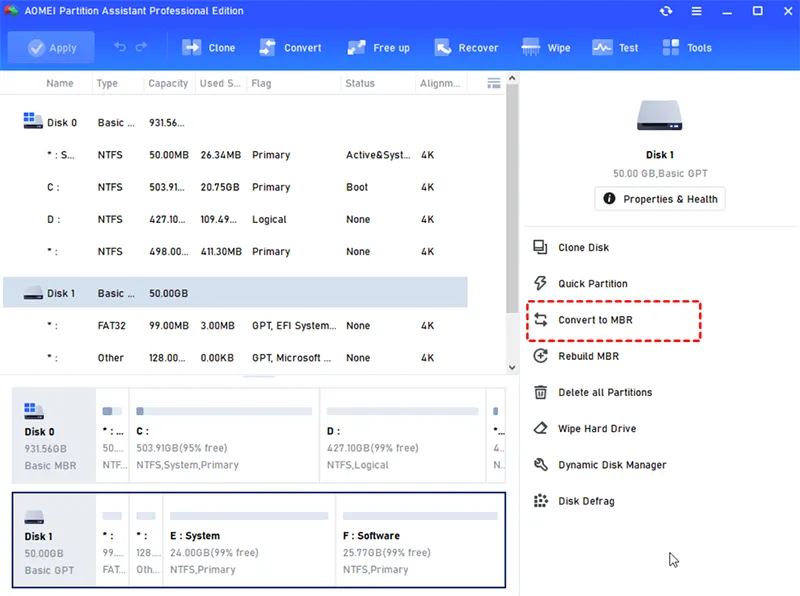The width and height of the screenshot is (800, 596).
Task: Open the Convert toolbar menu
Action: [290, 47]
